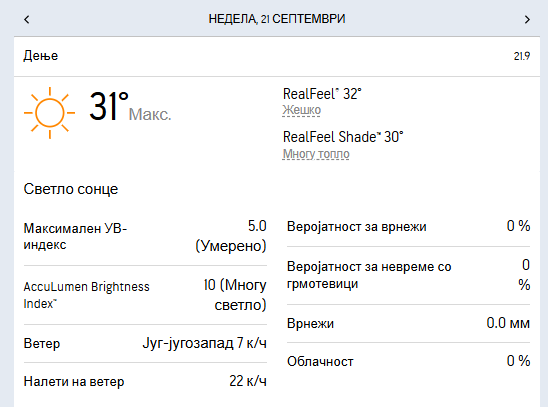The width and height of the screenshot is (548, 407).
Task: Go to previous day with left arrow
Action: (27, 19)
